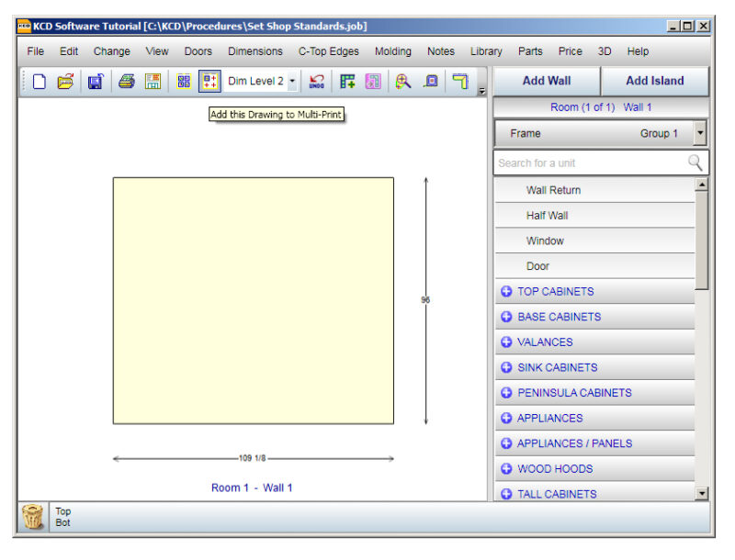Image resolution: width=735 pixels, height=560 pixels.
Task: Toggle the corner wall tool icon
Action: [x=459, y=82]
